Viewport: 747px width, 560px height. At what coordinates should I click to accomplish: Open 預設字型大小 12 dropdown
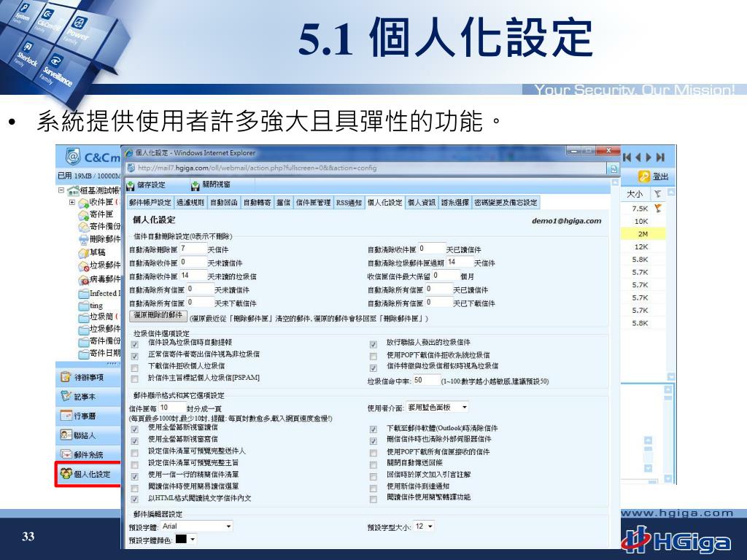coord(424,526)
